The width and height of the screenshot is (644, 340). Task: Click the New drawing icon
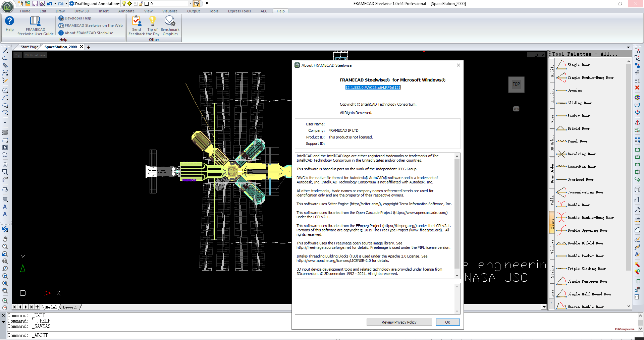[20, 3]
